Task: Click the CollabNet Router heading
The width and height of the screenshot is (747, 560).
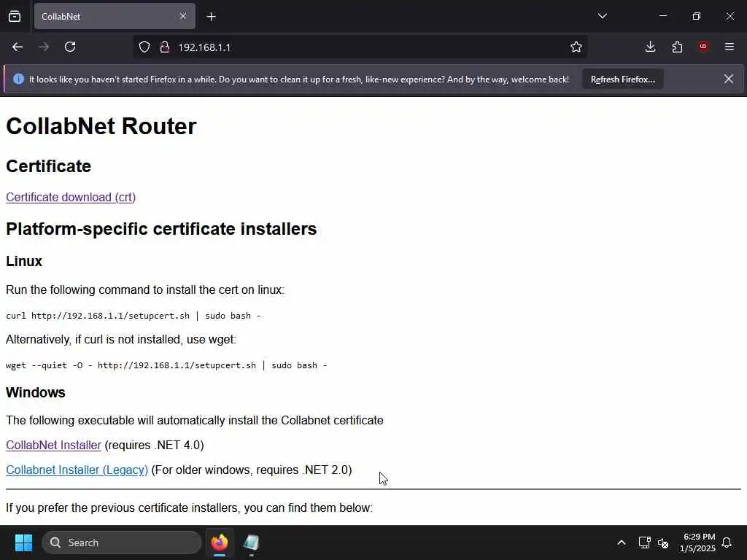Action: (x=101, y=126)
